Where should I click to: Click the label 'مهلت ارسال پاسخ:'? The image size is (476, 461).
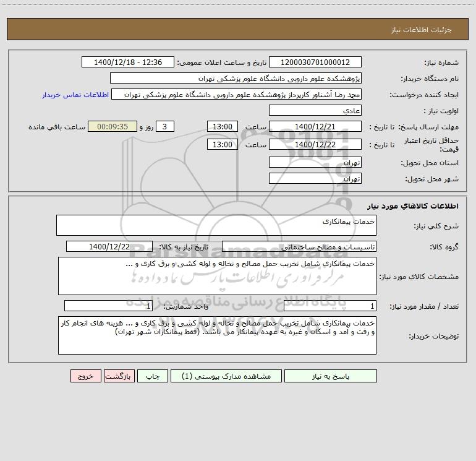pos(428,127)
